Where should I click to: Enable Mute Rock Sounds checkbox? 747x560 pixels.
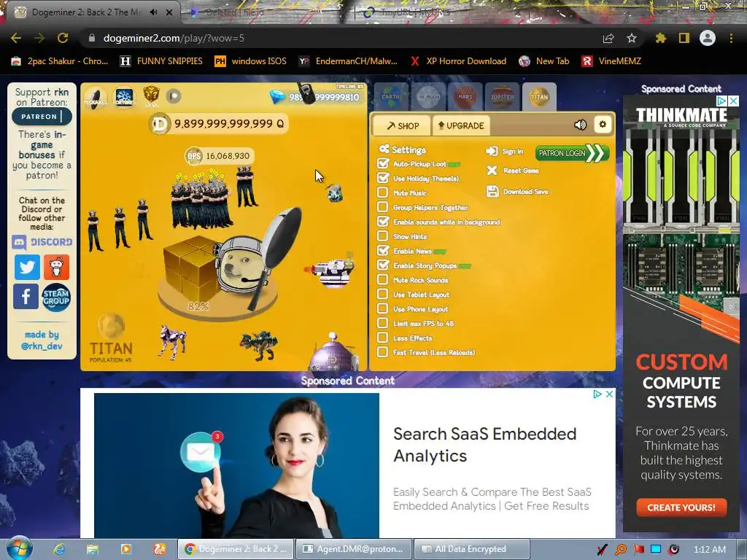click(382, 279)
